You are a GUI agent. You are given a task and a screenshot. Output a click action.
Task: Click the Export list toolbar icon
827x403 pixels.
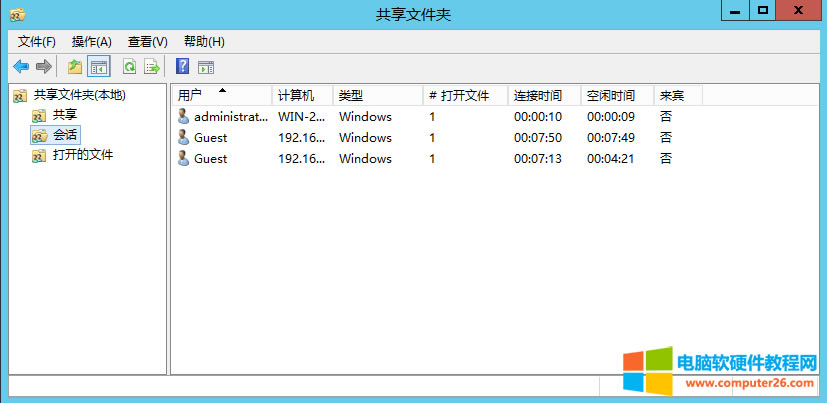click(152, 67)
